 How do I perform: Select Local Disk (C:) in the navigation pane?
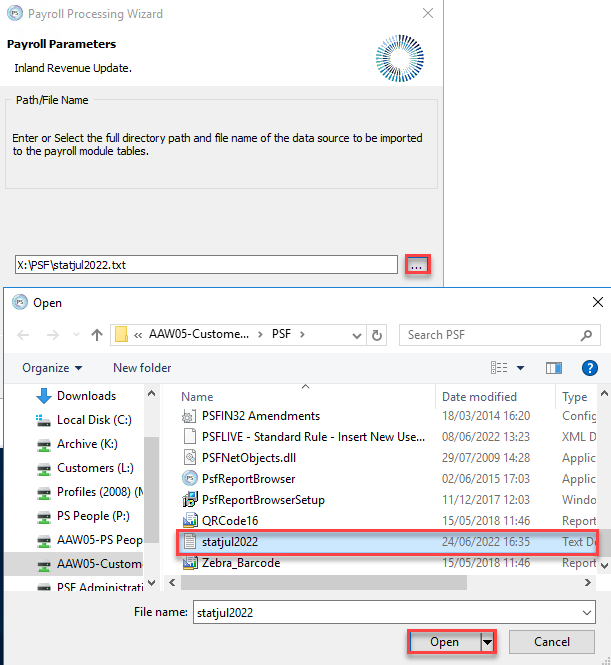pos(93,420)
